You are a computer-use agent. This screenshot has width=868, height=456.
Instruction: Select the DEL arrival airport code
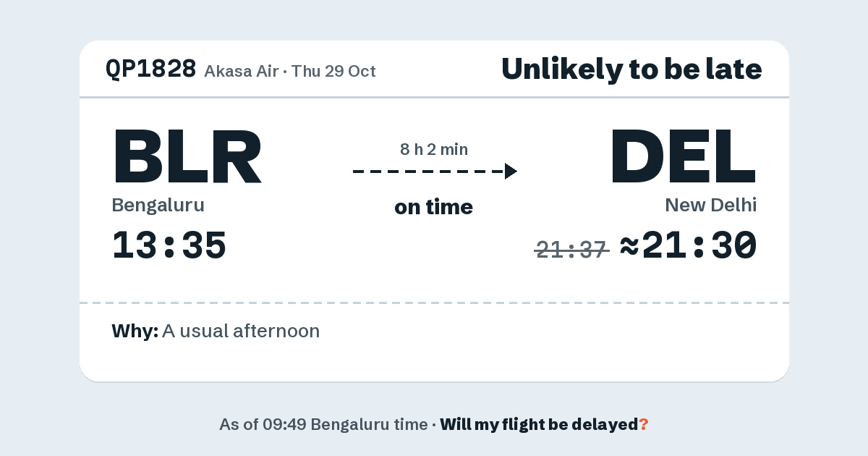click(x=684, y=156)
